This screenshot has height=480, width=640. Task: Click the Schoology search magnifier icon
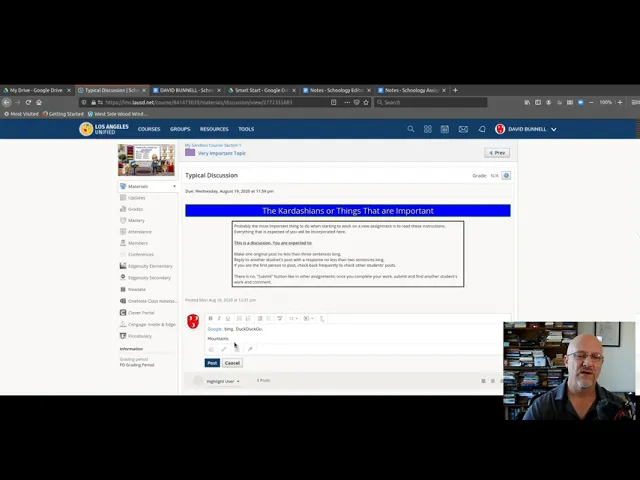(411, 129)
